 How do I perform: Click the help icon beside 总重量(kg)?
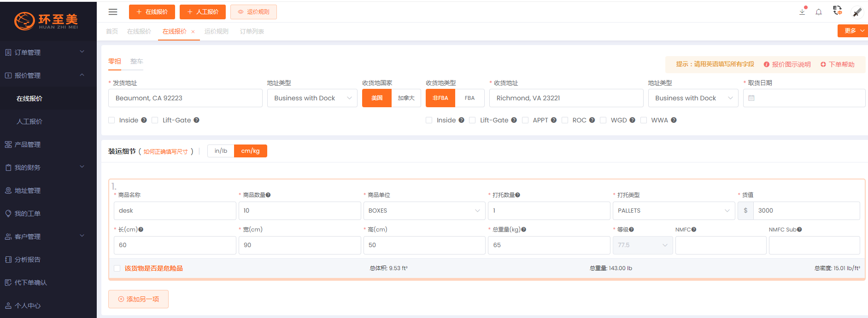pyautogui.click(x=524, y=230)
